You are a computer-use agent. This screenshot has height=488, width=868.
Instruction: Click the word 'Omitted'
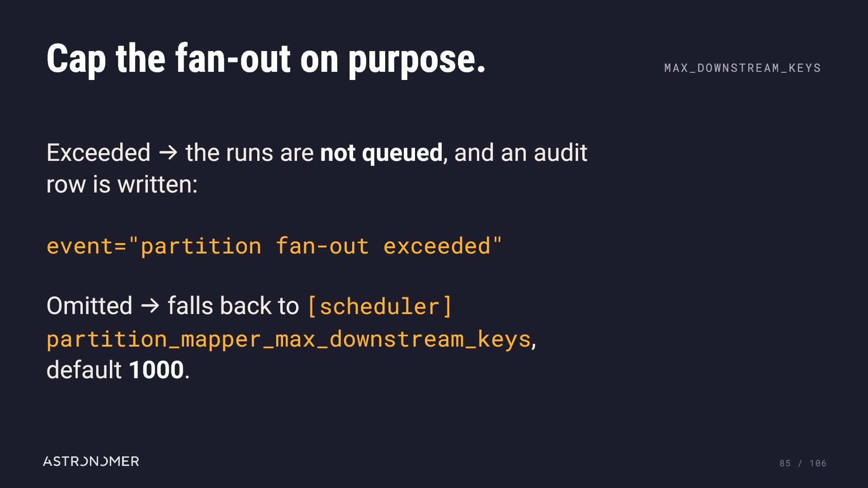pyautogui.click(x=90, y=306)
